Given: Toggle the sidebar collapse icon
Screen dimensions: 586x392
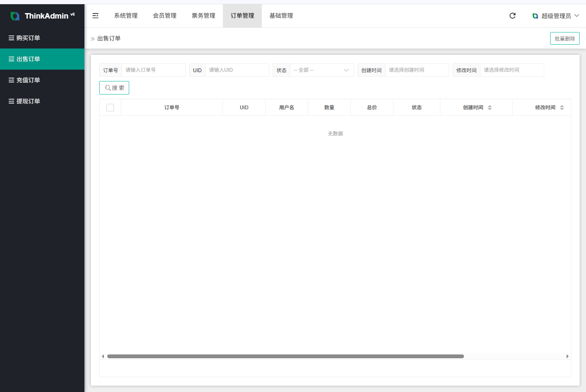Looking at the screenshot, I should (95, 16).
